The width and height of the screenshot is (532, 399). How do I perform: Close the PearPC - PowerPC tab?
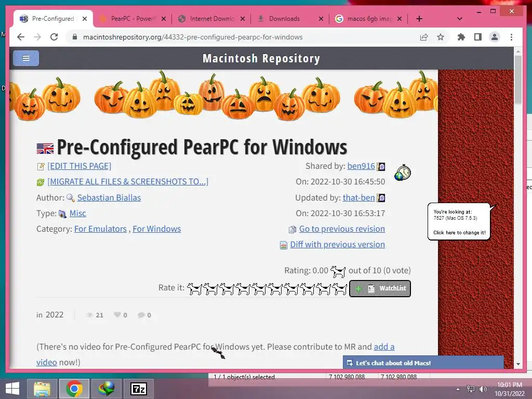point(164,19)
